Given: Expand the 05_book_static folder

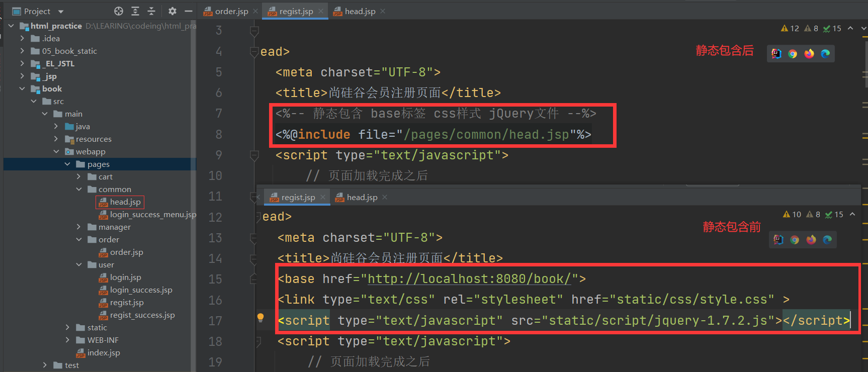Looking at the screenshot, I should pos(22,51).
